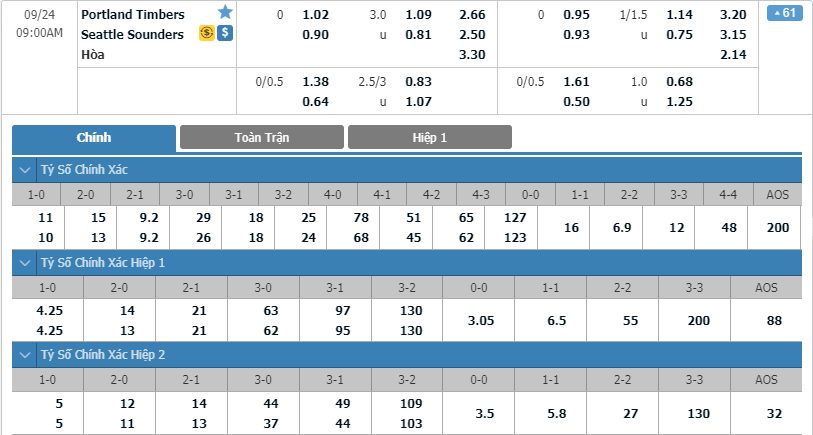This screenshot has height=435, width=813.
Task: Choose first-half 0-0 odds 3.05
Action: coord(481,321)
